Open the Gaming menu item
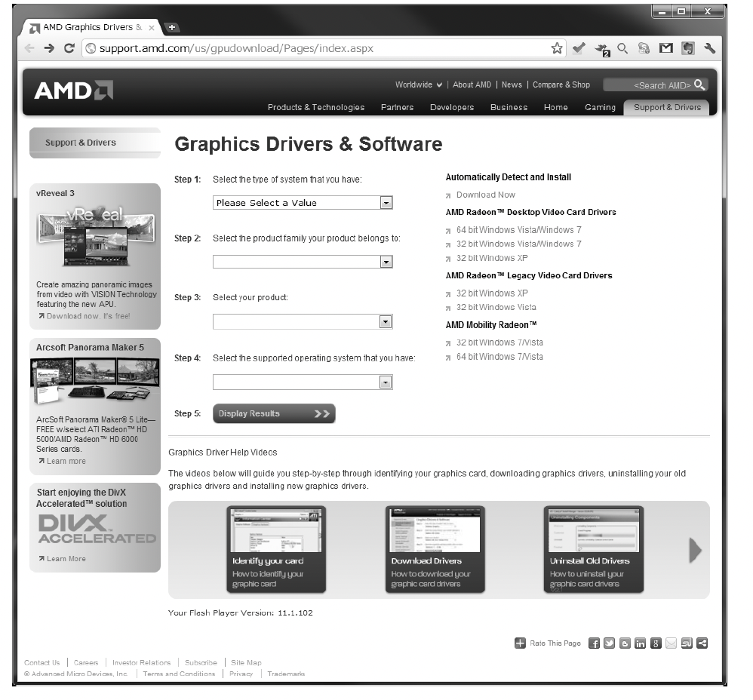Screen dimensions: 753x700 pyautogui.click(x=600, y=108)
